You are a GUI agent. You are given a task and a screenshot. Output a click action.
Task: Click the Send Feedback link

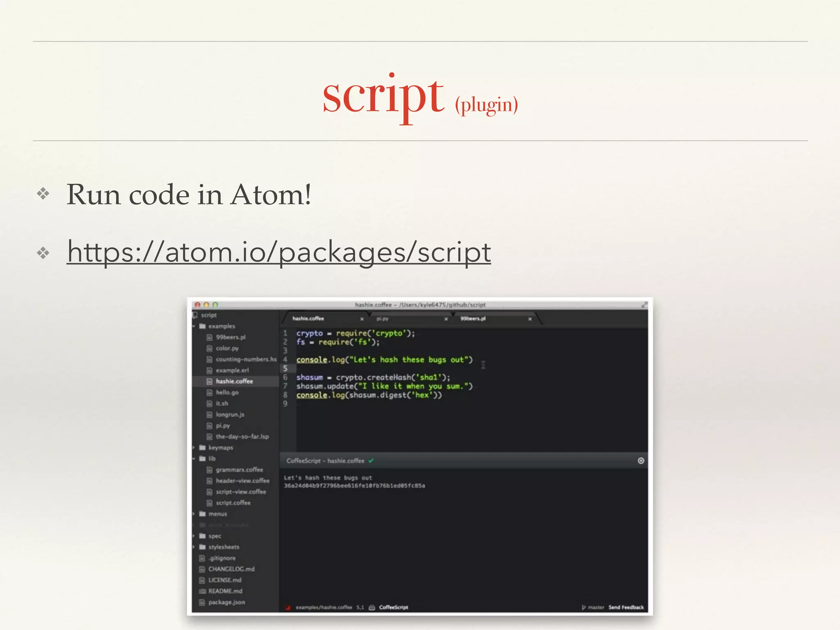[x=626, y=607]
